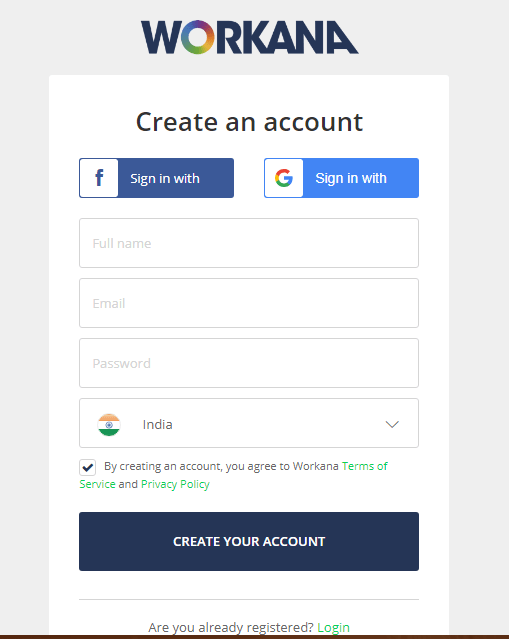Focus the Full name field
This screenshot has height=639, width=509.
[x=249, y=243]
